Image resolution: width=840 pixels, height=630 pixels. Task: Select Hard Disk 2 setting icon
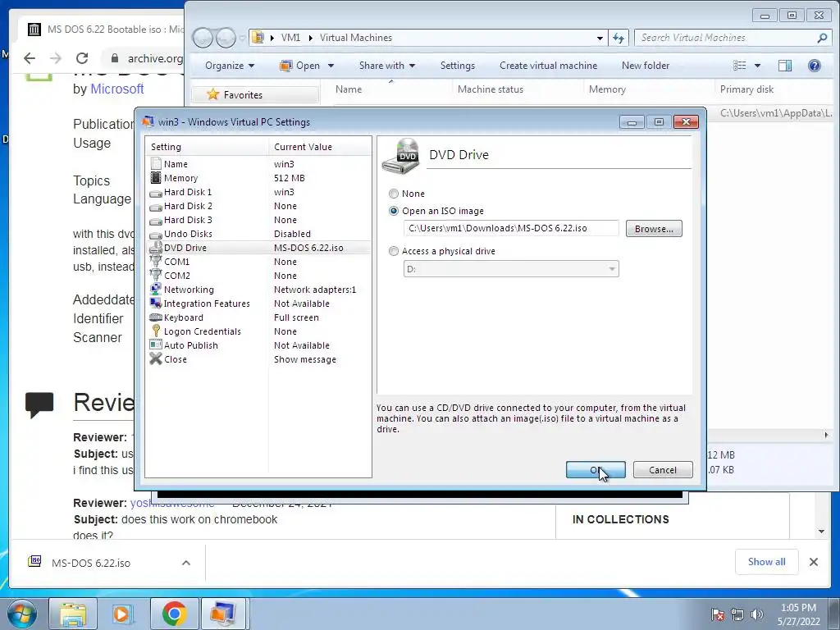(156, 206)
